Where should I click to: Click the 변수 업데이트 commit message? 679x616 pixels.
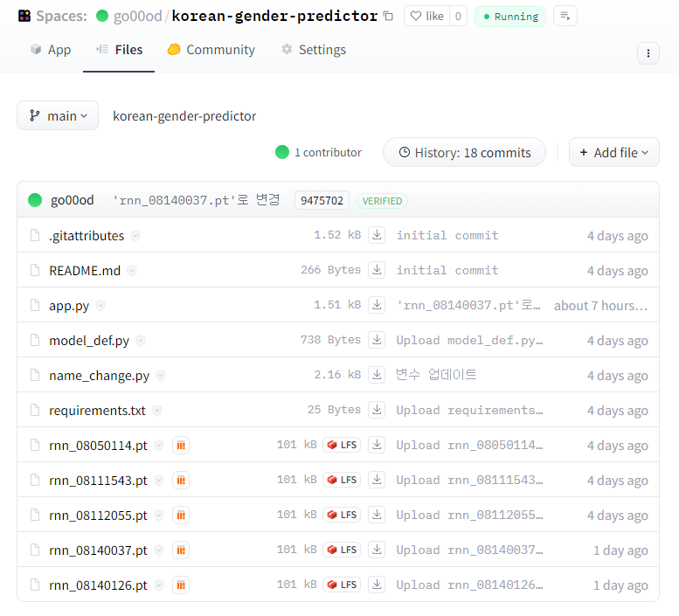436,375
